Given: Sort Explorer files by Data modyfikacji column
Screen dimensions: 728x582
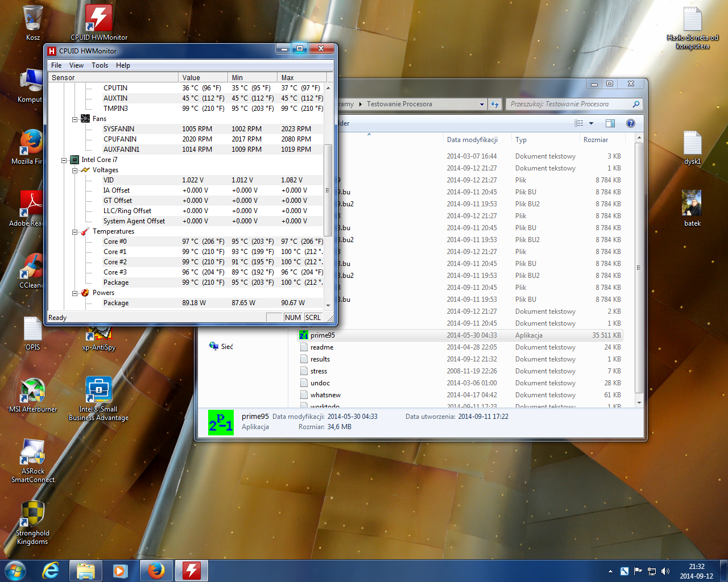Looking at the screenshot, I should [x=477, y=140].
